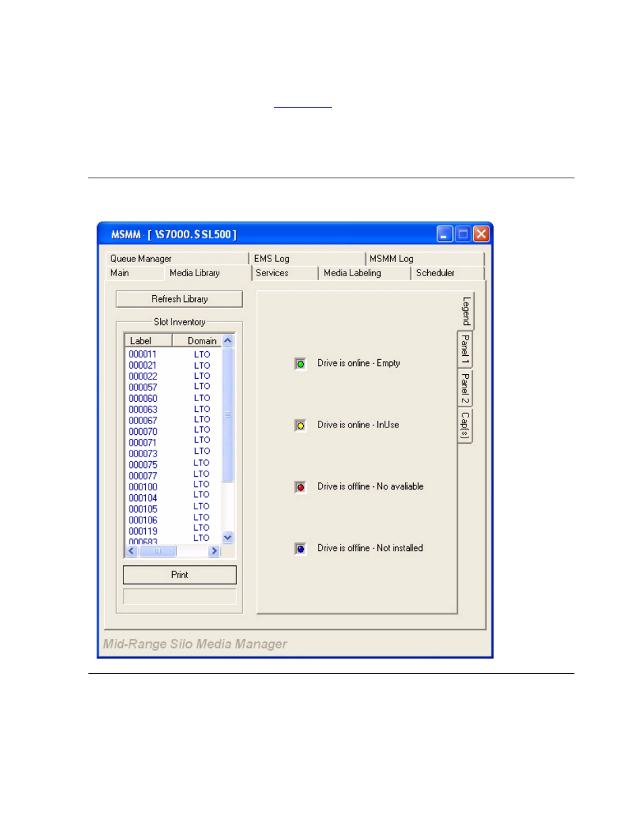
Task: Click yellow Drive is online - InUse indicator
Action: (300, 425)
